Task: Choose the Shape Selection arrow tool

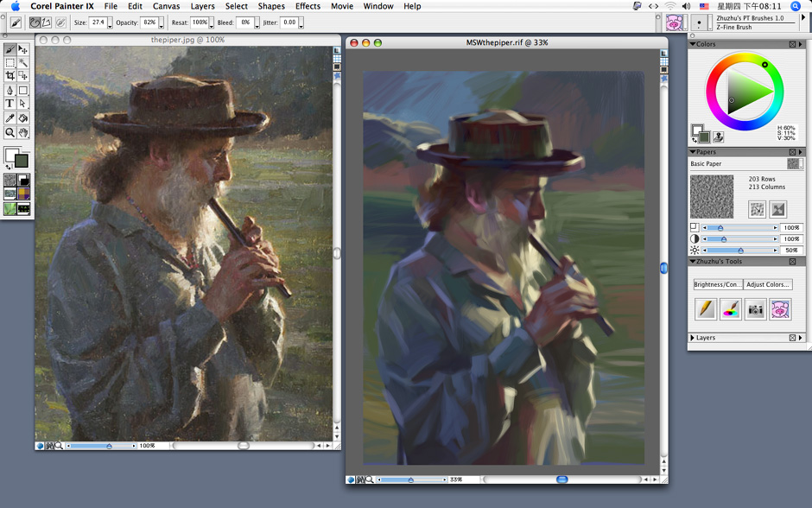Action: [x=22, y=104]
